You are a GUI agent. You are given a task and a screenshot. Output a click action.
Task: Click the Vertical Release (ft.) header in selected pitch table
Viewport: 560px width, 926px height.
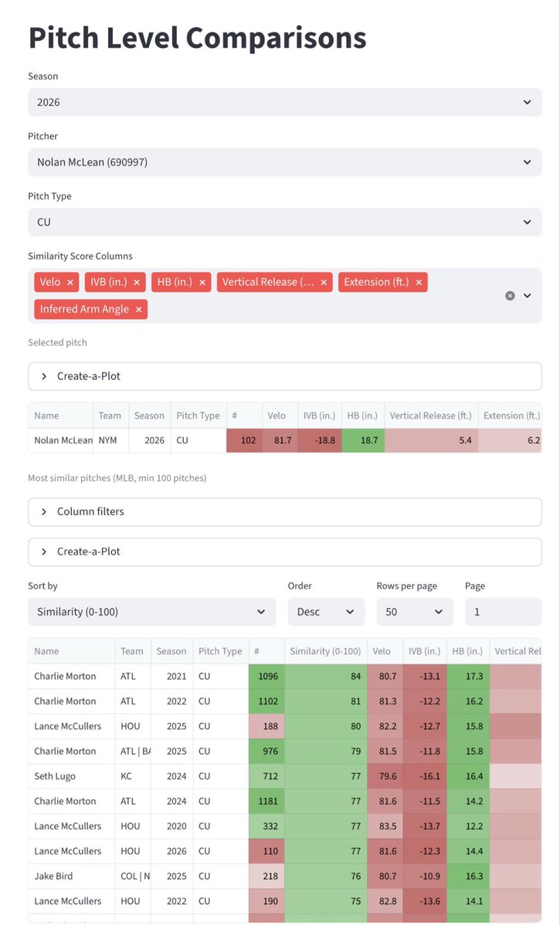[x=431, y=416]
